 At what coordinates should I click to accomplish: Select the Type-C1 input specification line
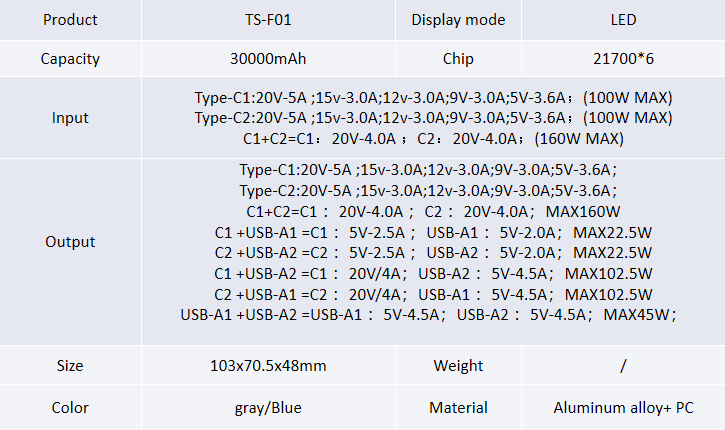click(433, 98)
